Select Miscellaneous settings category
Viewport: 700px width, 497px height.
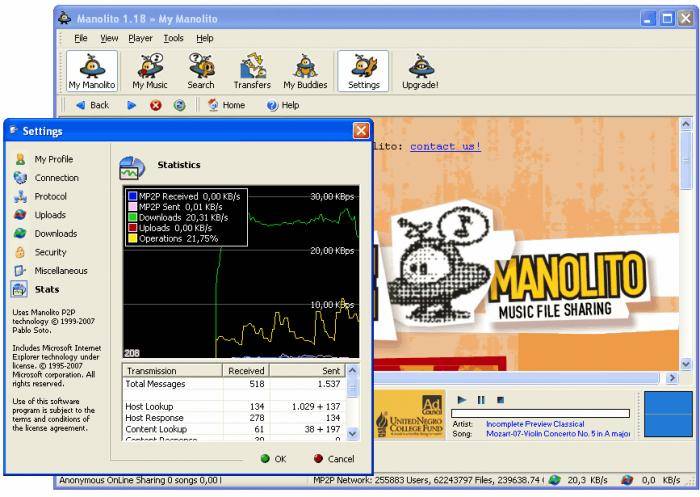51,271
